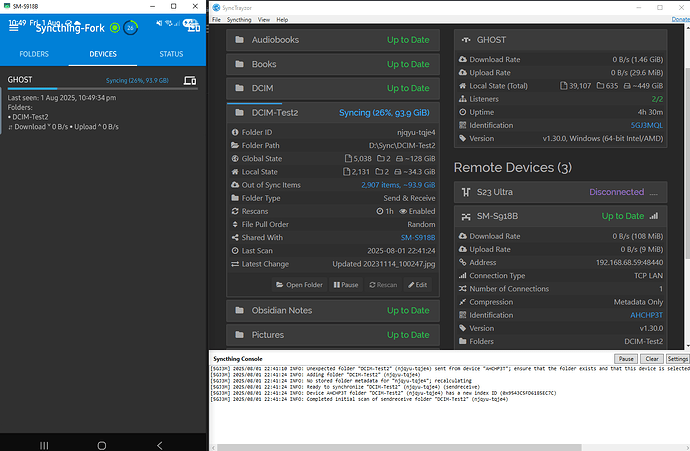
Task: Click Rescan for DCIM-Test2
Action: click(383, 285)
